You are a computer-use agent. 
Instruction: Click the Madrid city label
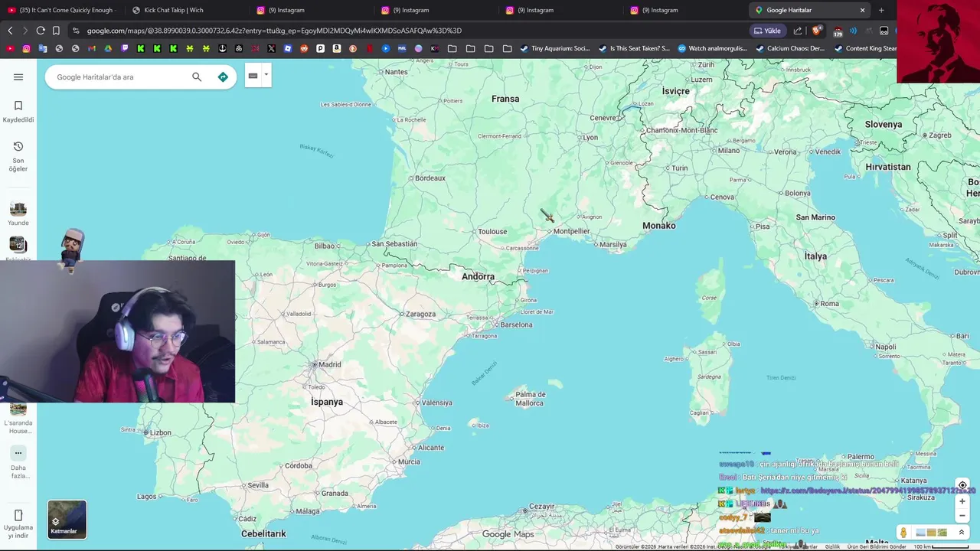point(330,364)
